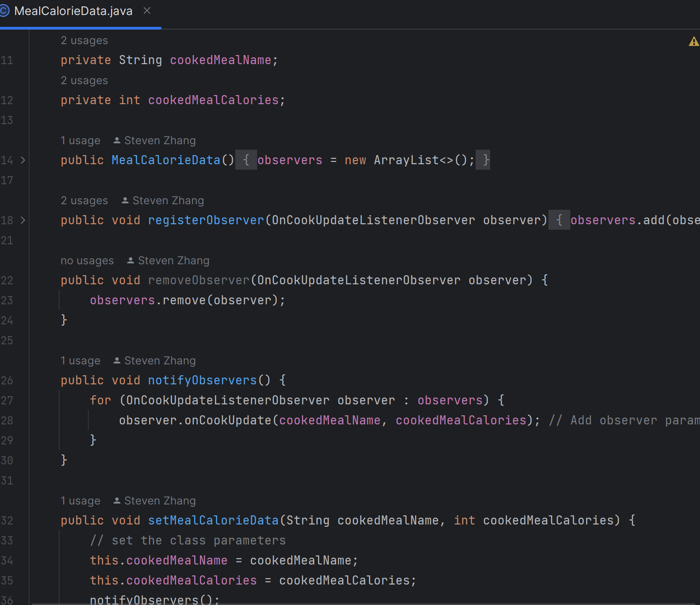Click line number 32 in the gutter
The height and width of the screenshot is (605, 700).
tap(7, 520)
